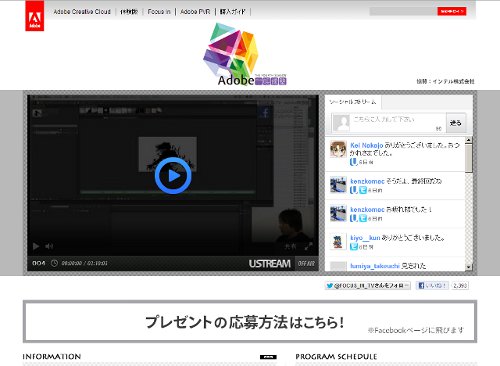Viewport: 500px width, 366px height.
Task: Send the comment with the 送る button
Action: 456,123
